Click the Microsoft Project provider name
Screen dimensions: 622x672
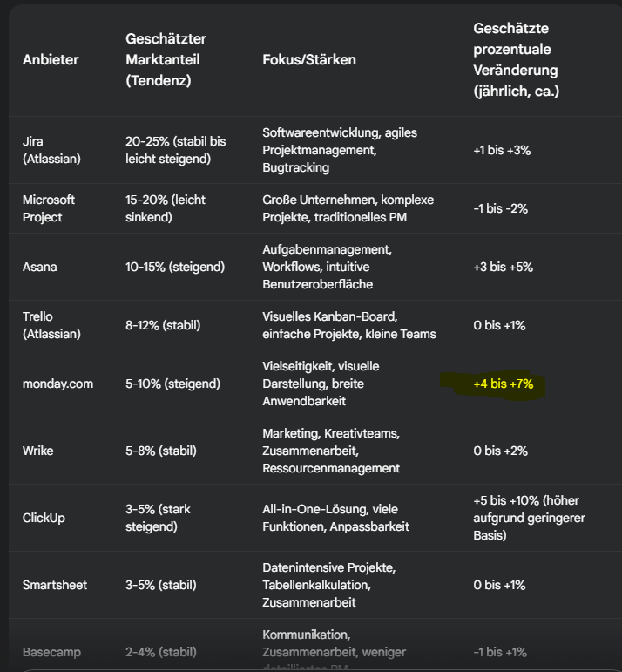pyautogui.click(x=49, y=208)
